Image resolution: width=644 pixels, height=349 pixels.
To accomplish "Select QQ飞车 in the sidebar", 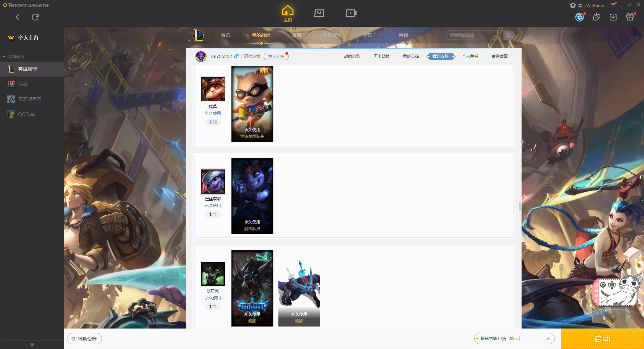I will point(32,114).
